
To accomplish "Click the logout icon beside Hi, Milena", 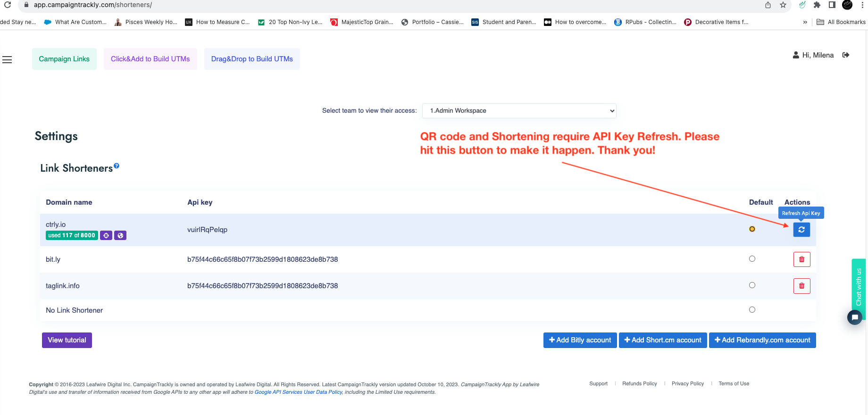I will pyautogui.click(x=846, y=55).
